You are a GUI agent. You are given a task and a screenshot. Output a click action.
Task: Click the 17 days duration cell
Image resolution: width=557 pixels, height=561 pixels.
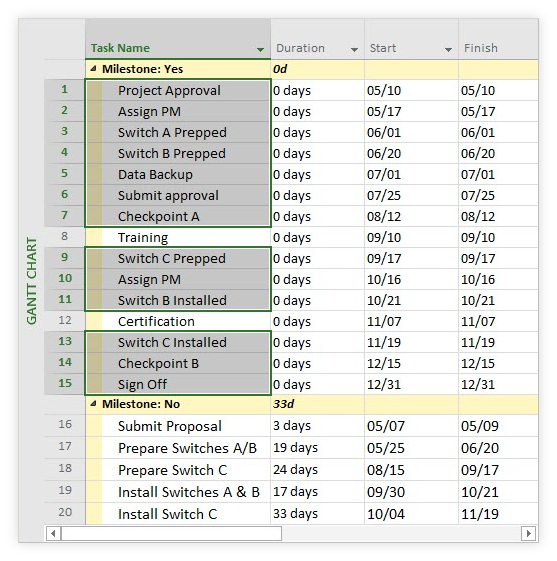pyautogui.click(x=317, y=492)
